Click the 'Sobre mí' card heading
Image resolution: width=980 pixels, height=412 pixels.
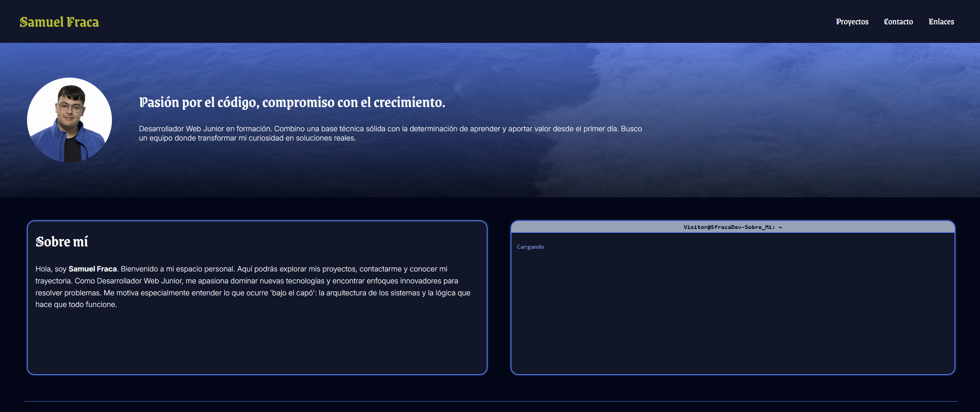click(x=62, y=242)
